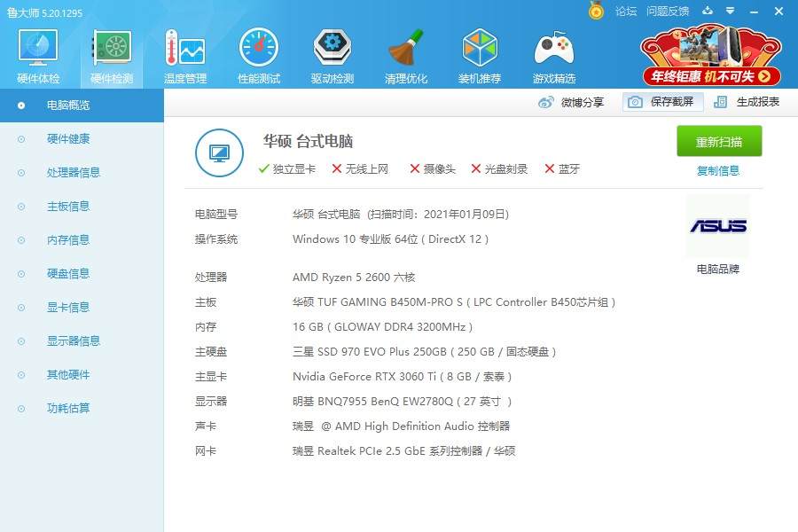Open the 硬件体检 (Hardware Checkup) tool
Viewport: 798px width, 532px height.
36,55
